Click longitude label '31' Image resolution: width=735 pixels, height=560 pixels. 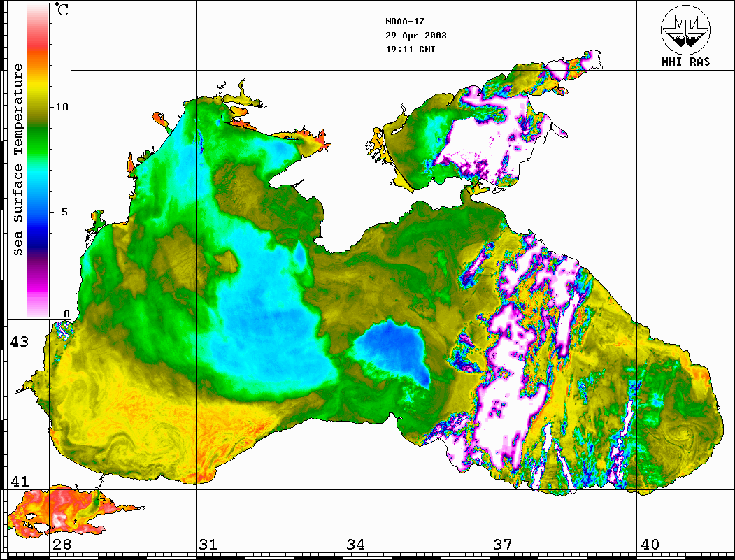tap(208, 545)
